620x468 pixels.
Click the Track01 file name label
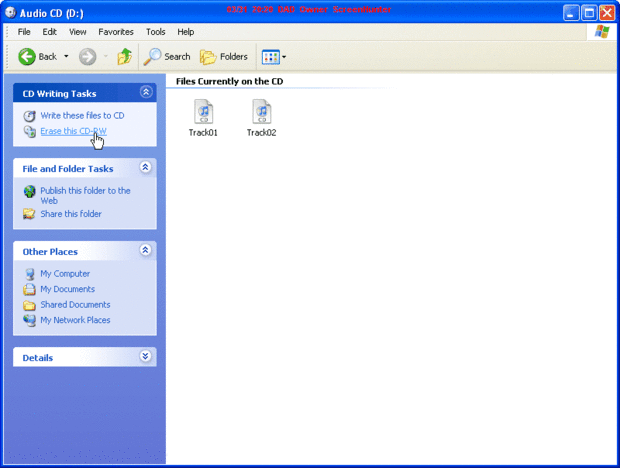[203, 132]
